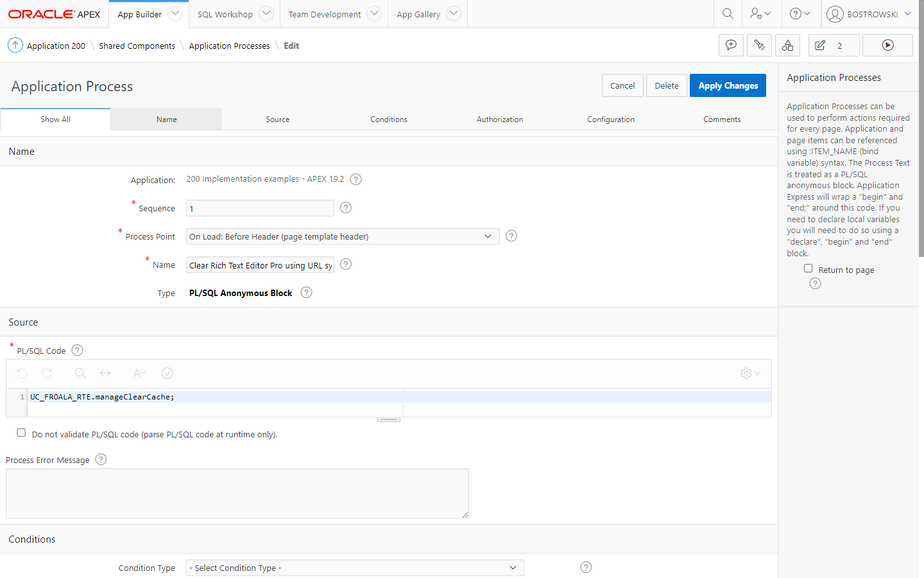Click the Oracle APEX logo
This screenshot has width=924, height=578.
(54, 14)
